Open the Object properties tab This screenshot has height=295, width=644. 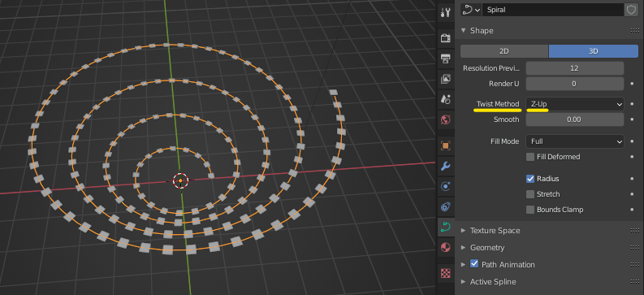[x=445, y=145]
